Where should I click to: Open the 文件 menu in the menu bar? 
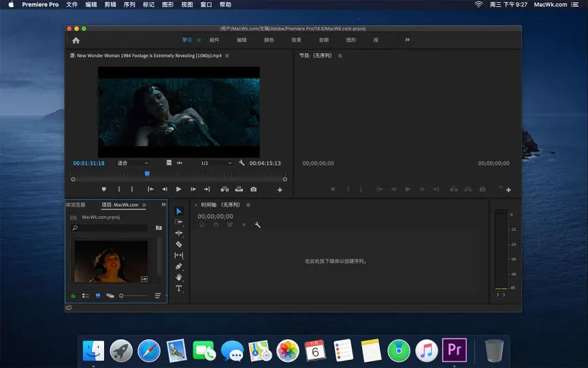pyautogui.click(x=71, y=5)
